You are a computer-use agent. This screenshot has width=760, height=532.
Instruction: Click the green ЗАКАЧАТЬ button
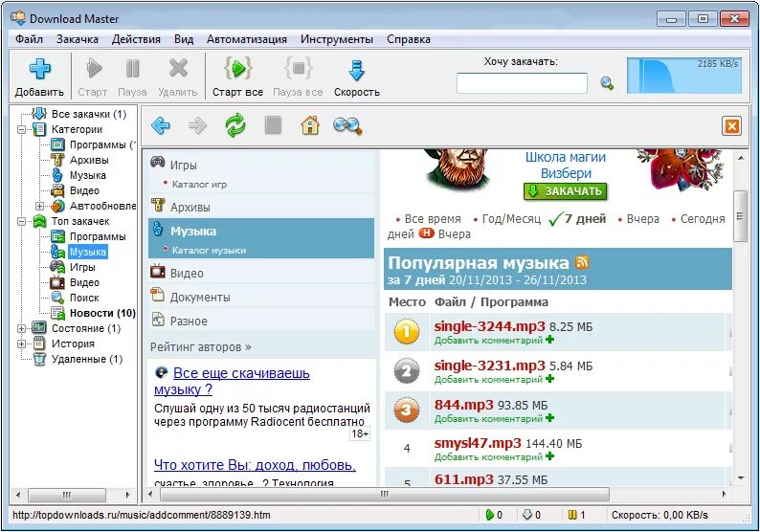tap(565, 191)
